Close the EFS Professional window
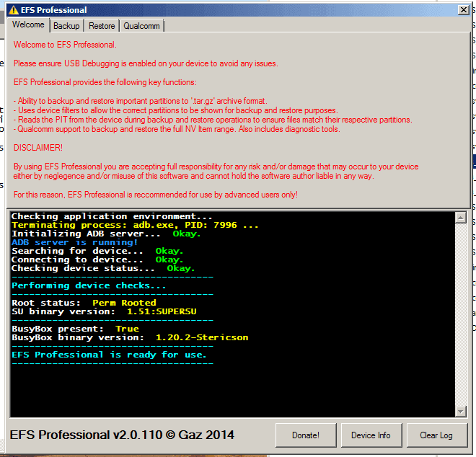Viewport: 476px width, 457px height. pyautogui.click(x=464, y=10)
